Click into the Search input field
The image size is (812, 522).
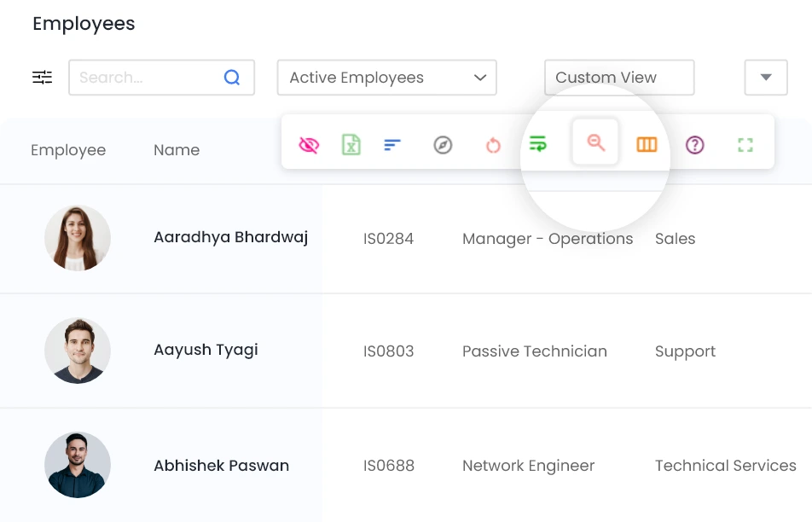145,78
